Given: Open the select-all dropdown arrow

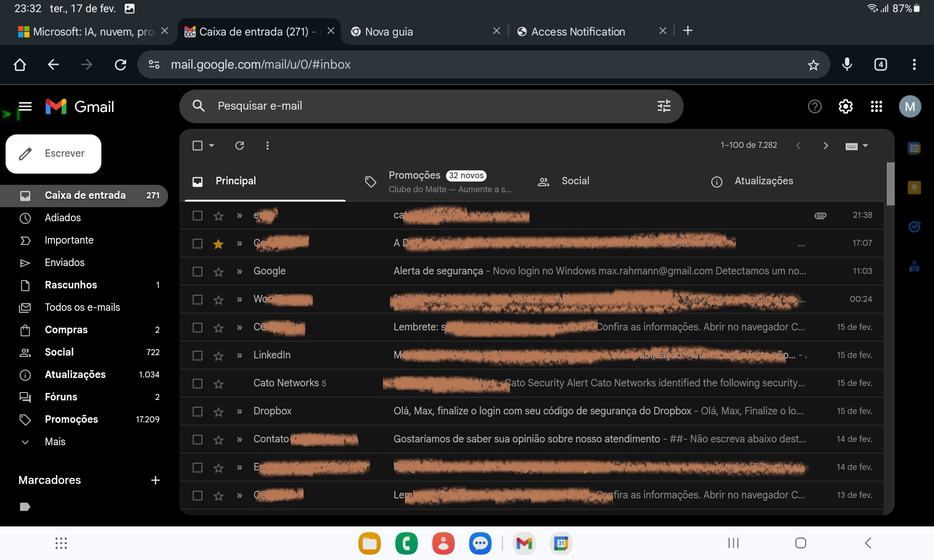Looking at the screenshot, I should (x=212, y=146).
